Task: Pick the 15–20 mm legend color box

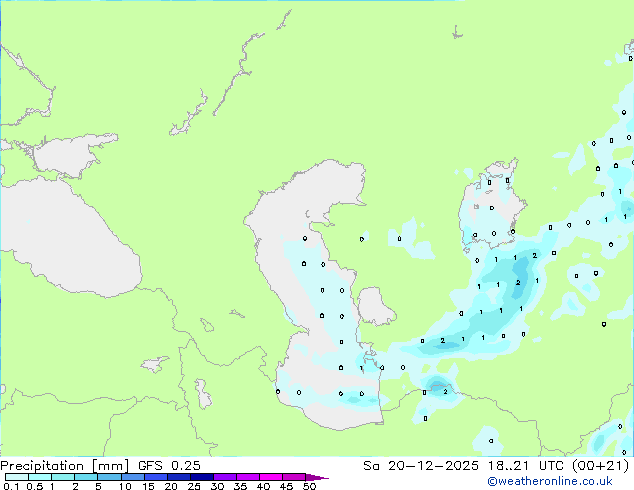Action: click(x=155, y=477)
